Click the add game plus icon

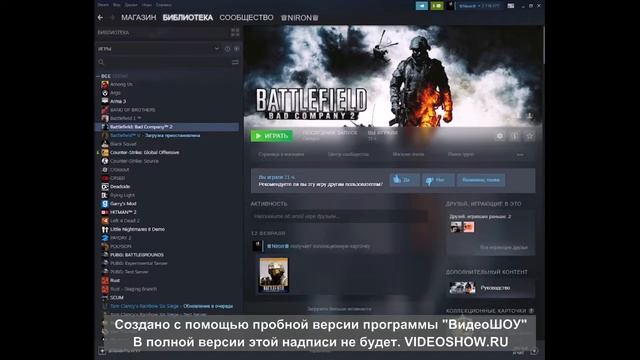[102, 351]
